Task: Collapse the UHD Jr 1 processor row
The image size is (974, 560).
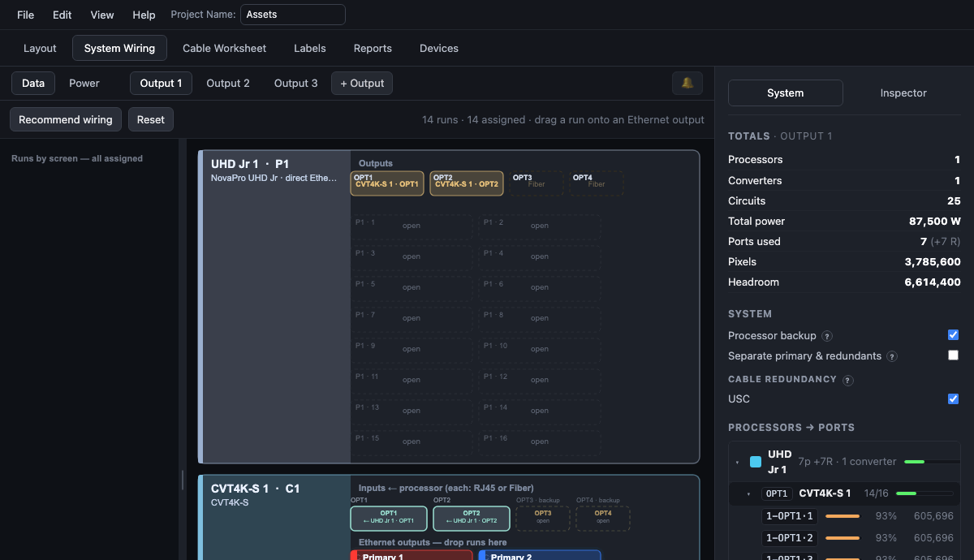Action: (738, 462)
